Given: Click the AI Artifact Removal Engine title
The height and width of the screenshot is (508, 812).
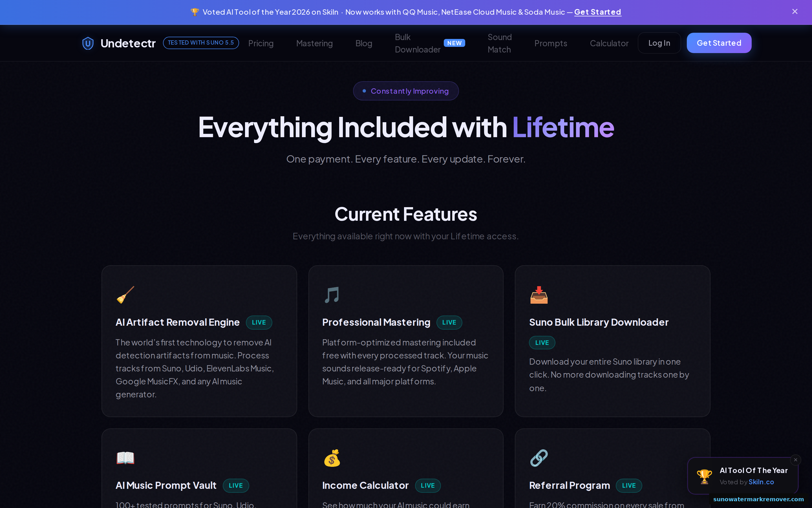Looking at the screenshot, I should tap(178, 322).
